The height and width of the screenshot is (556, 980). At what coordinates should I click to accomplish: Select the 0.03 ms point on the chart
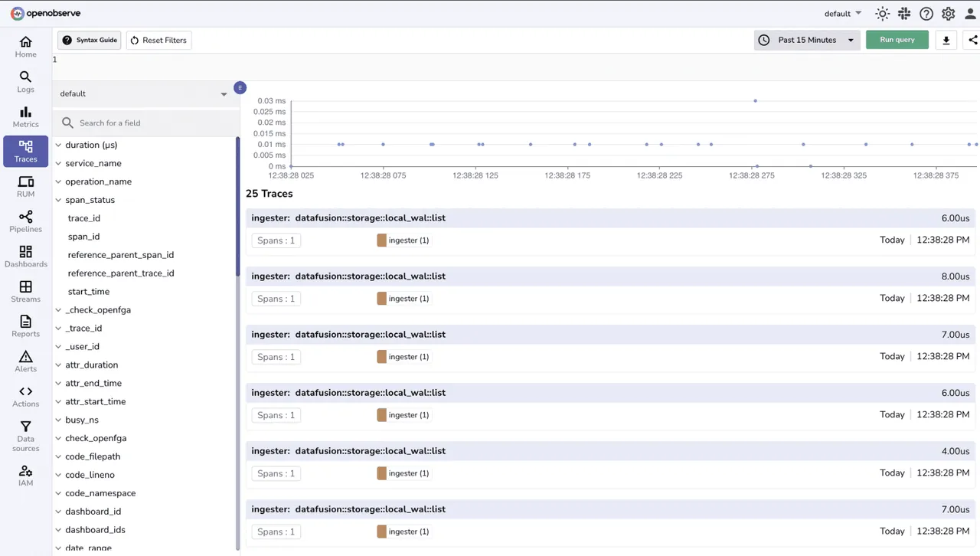click(756, 101)
